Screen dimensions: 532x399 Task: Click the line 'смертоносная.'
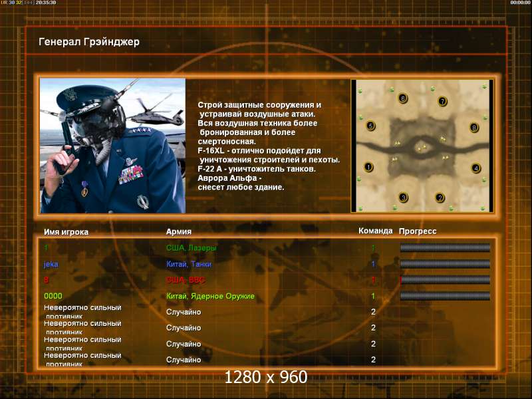227,142
